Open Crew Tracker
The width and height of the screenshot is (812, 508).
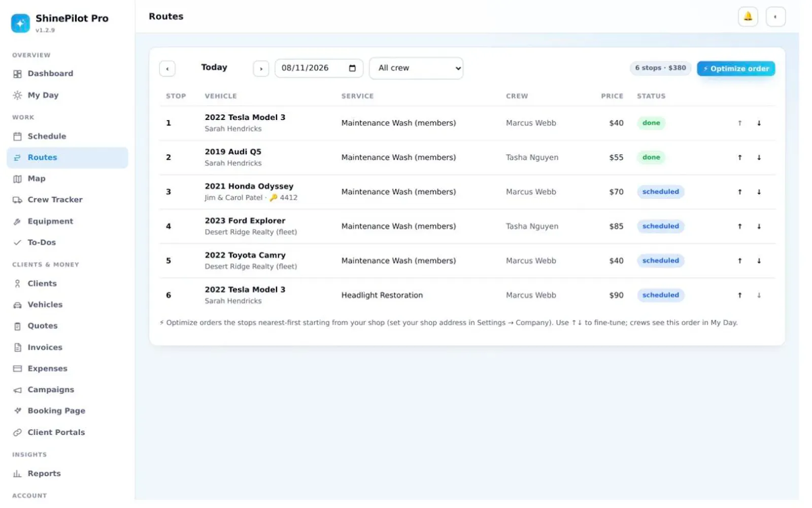(x=67, y=200)
